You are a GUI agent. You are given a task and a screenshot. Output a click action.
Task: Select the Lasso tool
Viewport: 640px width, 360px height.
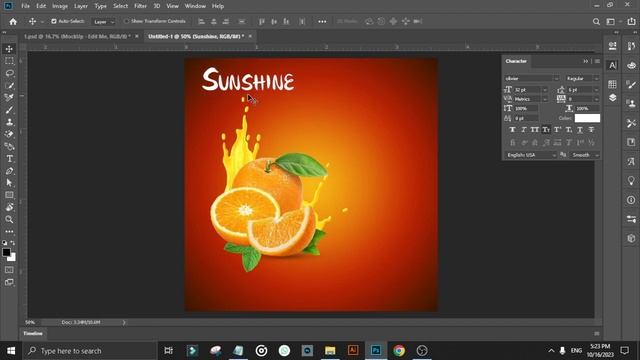(x=9, y=73)
